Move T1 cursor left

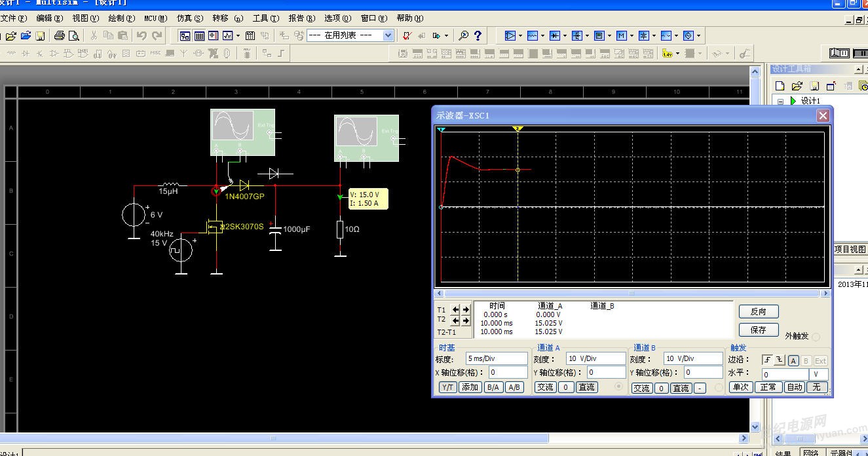[x=456, y=309]
